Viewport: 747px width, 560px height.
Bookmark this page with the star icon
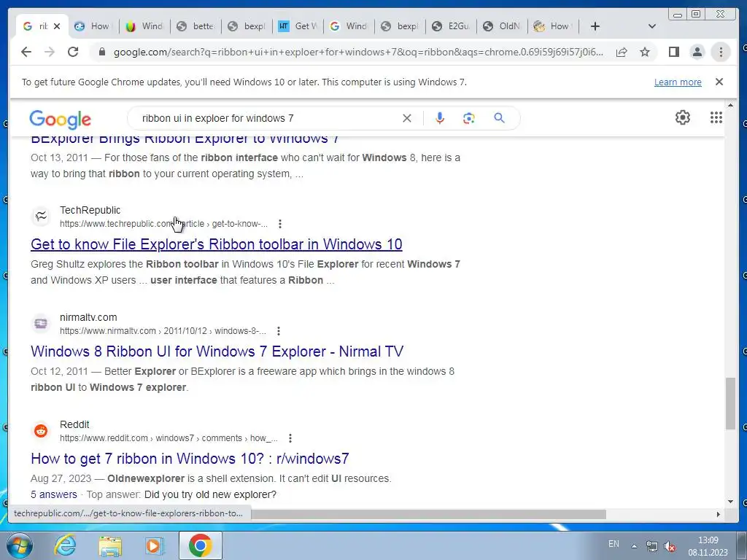[645, 52]
